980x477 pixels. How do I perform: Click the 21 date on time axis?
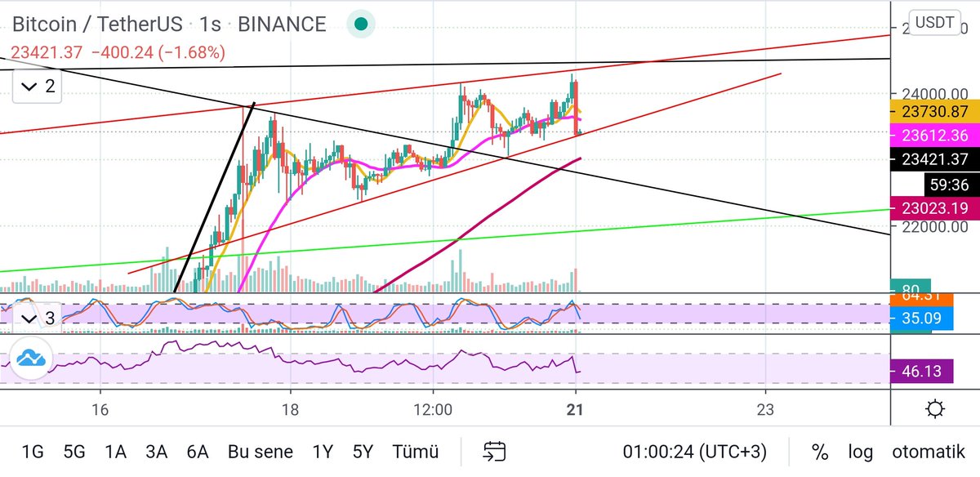[577, 409]
